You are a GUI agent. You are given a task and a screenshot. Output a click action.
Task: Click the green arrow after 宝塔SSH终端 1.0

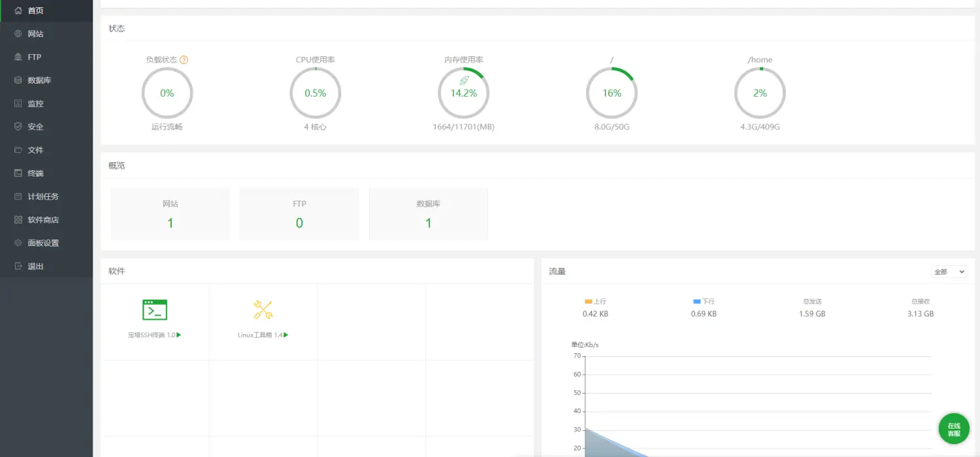pos(179,335)
